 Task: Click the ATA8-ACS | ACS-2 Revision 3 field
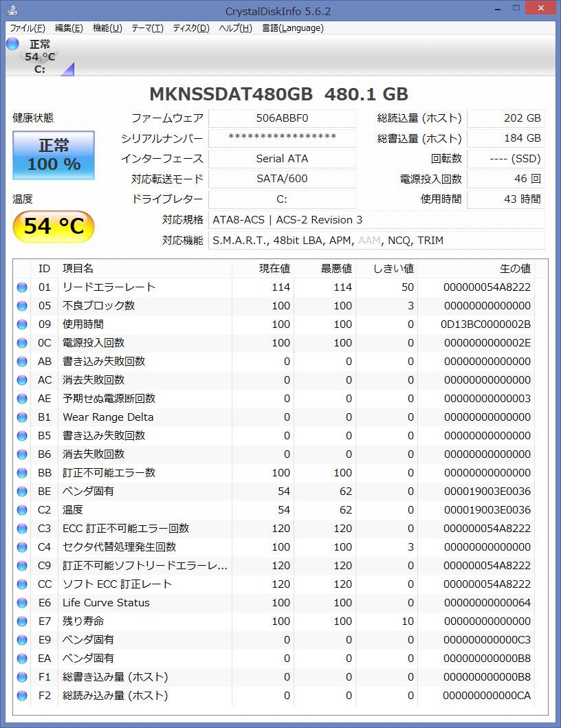tap(377, 219)
